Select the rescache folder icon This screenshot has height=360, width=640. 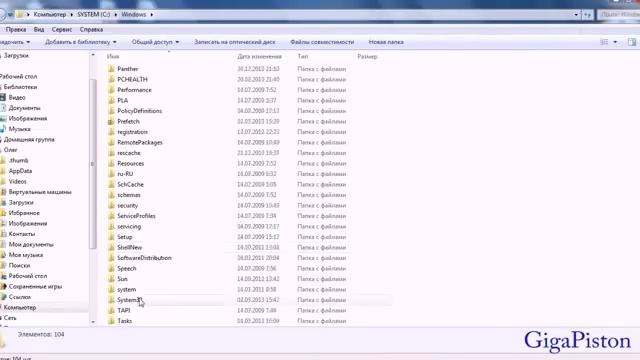(111, 153)
